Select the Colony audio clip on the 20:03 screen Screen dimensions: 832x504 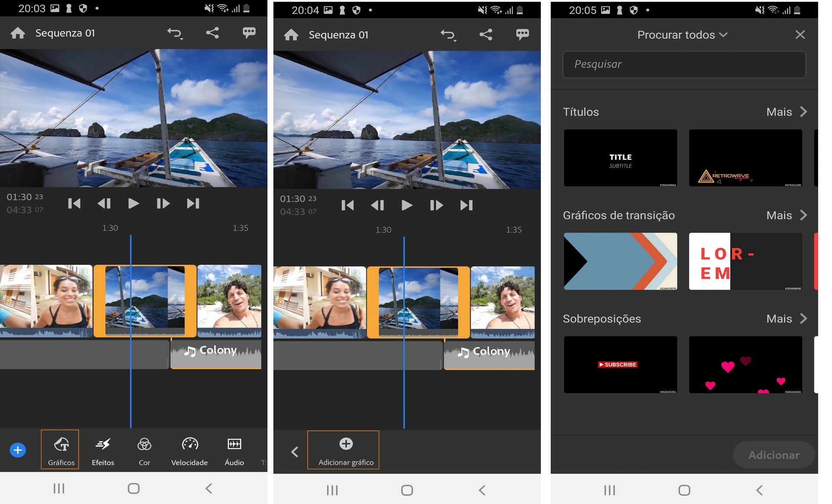[x=216, y=354]
